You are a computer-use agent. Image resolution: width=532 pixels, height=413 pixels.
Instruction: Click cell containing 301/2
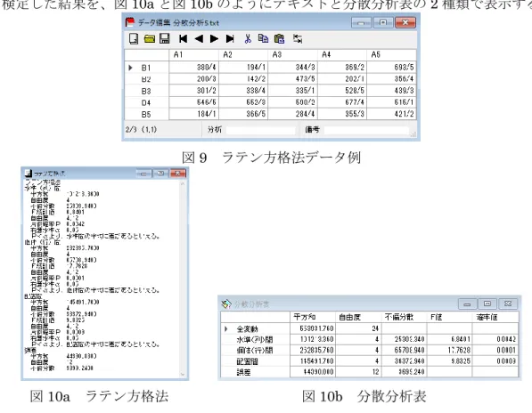193,91
